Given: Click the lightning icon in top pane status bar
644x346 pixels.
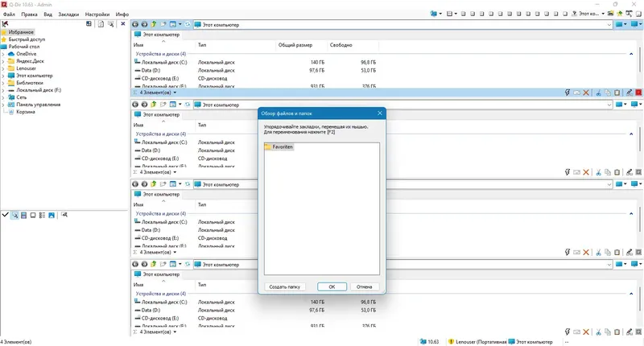Looking at the screenshot, I should [568, 93].
